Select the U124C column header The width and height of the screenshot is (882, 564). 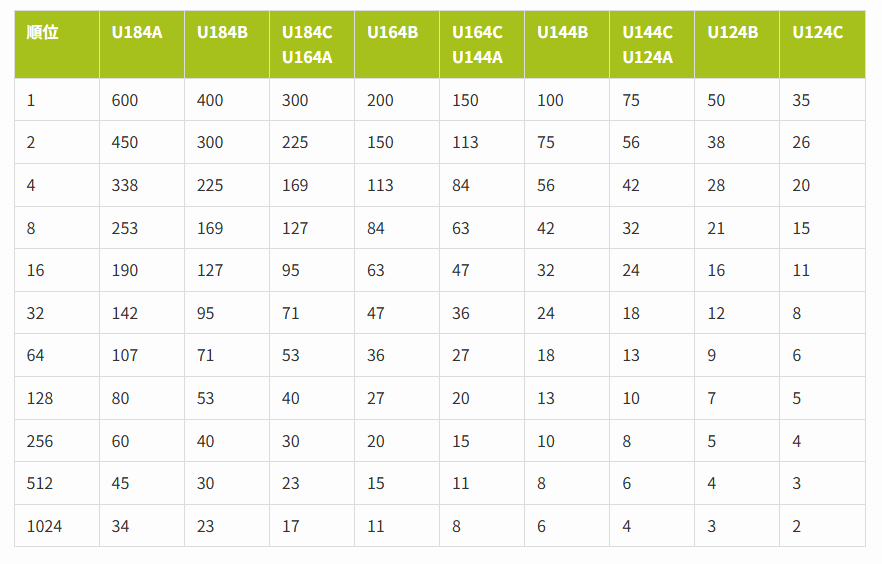[818, 33]
